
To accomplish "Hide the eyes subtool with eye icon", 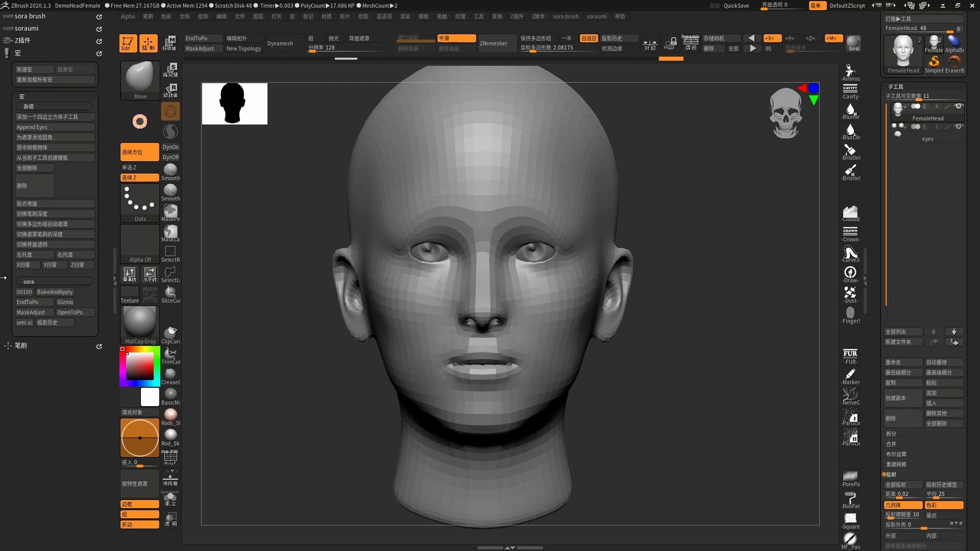I will point(959,127).
